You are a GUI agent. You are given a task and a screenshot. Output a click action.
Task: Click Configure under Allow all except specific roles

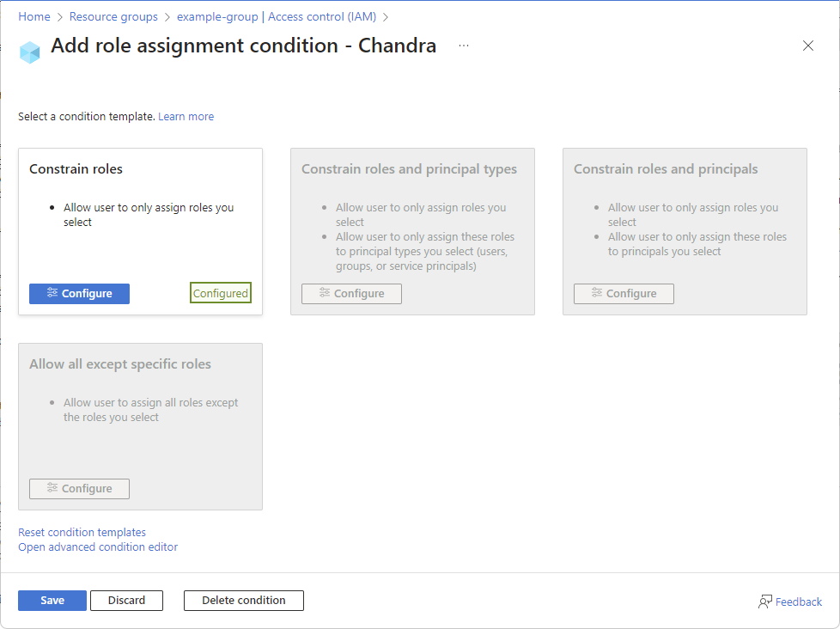coord(79,489)
